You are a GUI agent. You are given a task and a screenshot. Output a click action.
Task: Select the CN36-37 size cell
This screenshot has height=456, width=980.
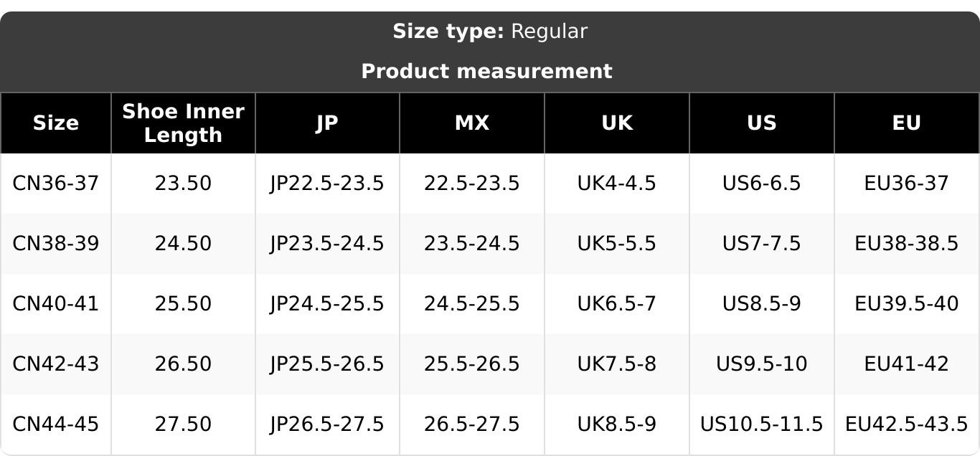point(56,184)
